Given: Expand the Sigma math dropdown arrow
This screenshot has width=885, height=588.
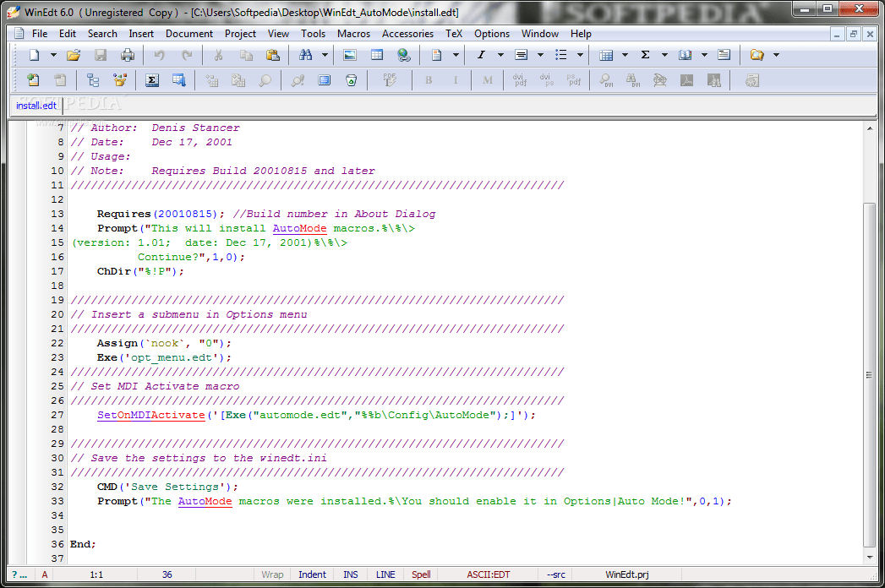Looking at the screenshot, I should pyautogui.click(x=664, y=55).
